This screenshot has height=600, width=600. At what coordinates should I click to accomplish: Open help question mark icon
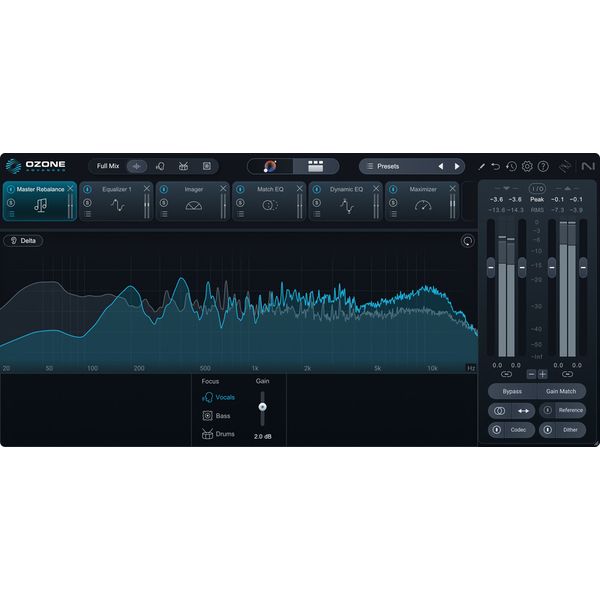click(543, 166)
